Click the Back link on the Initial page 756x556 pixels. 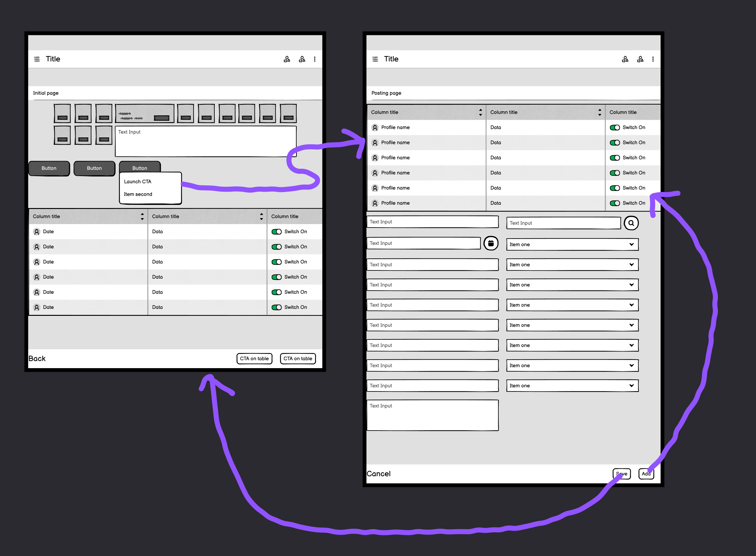click(37, 358)
